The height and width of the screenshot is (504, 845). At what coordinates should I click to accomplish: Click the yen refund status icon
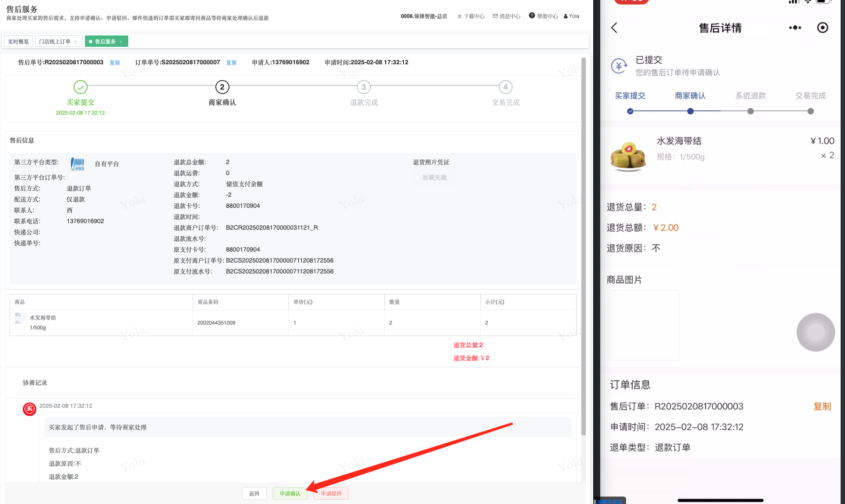tap(619, 66)
